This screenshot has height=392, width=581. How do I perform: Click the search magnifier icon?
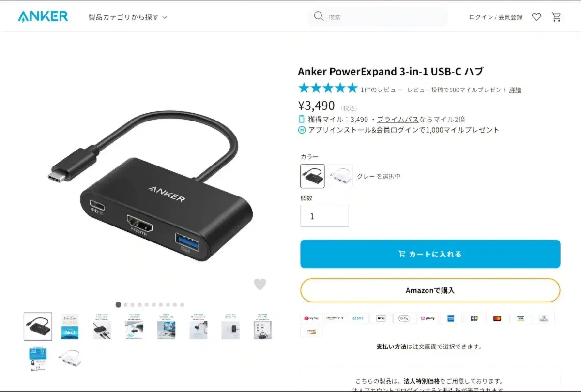[x=319, y=16]
